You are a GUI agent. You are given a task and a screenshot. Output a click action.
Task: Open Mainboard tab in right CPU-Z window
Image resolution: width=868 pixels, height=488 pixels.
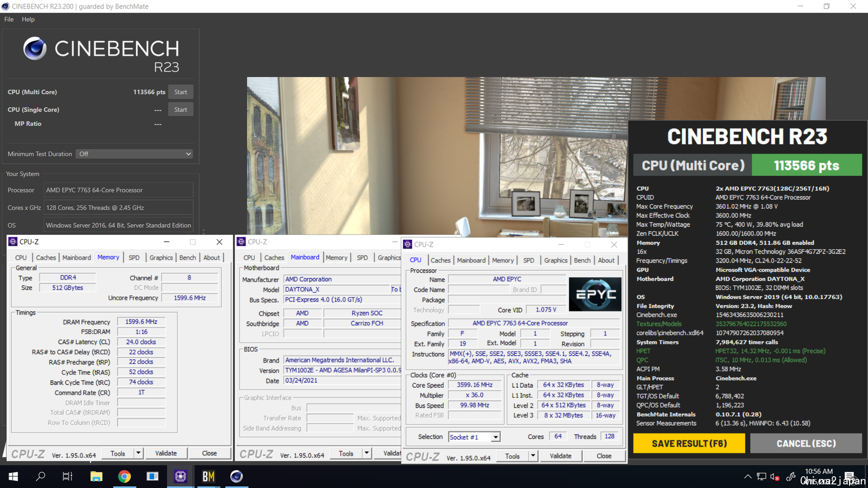[471, 260]
